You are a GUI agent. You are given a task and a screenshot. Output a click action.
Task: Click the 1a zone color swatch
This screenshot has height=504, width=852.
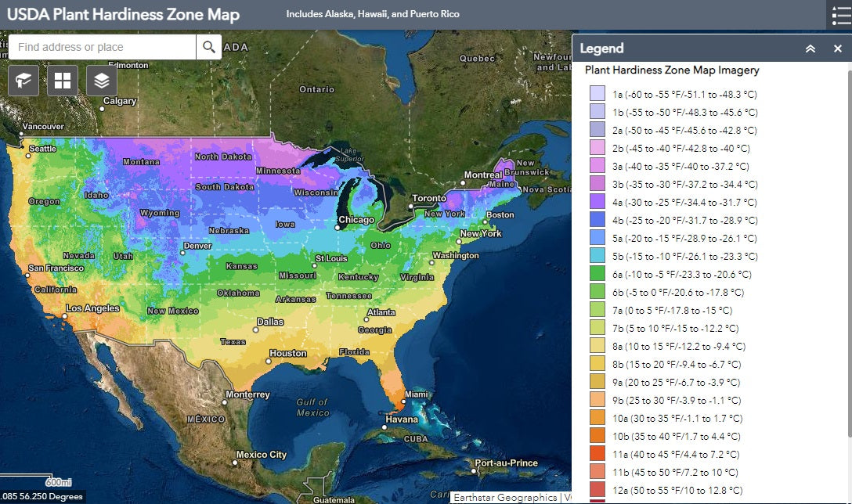pos(597,94)
